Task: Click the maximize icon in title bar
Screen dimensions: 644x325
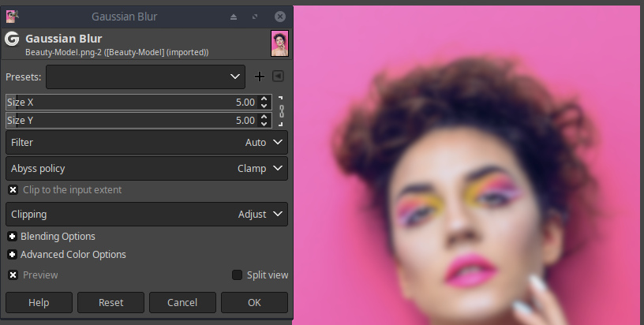Action: point(255,17)
